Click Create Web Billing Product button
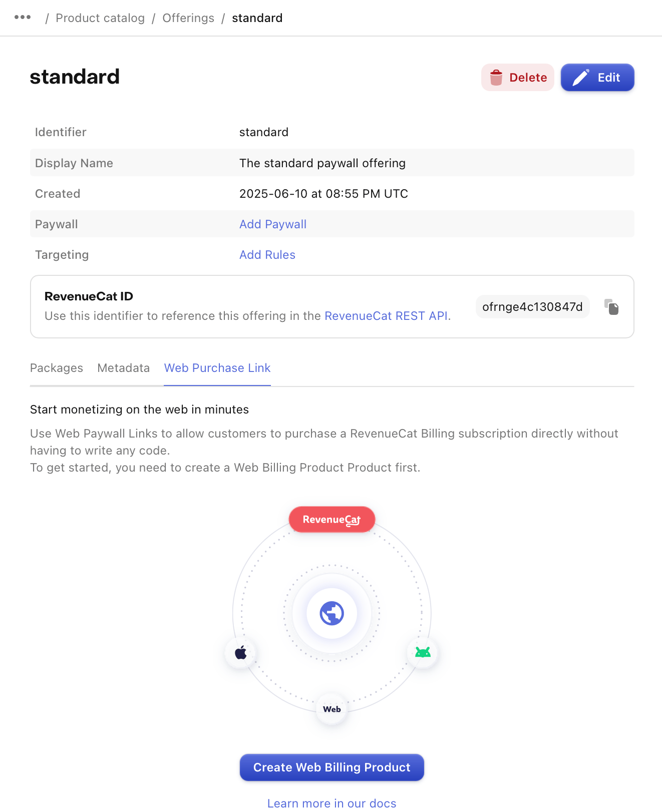Image resolution: width=662 pixels, height=812 pixels. (x=332, y=767)
